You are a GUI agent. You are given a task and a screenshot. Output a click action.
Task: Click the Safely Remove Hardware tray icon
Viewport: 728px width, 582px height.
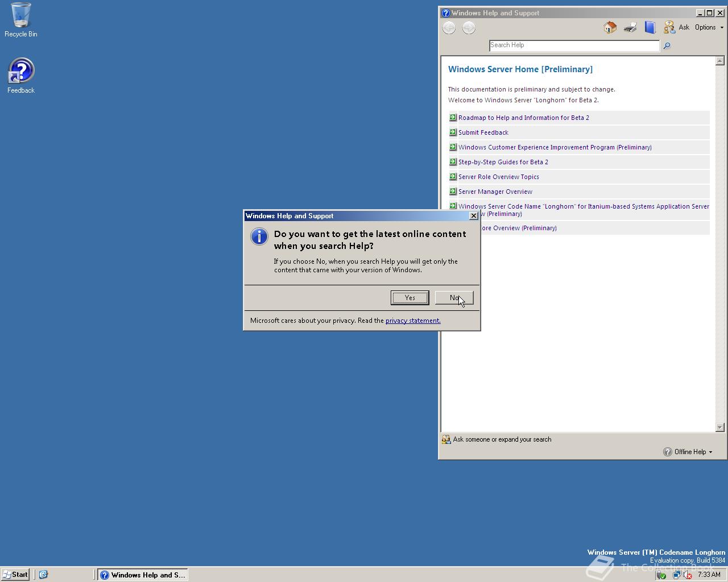coord(661,575)
